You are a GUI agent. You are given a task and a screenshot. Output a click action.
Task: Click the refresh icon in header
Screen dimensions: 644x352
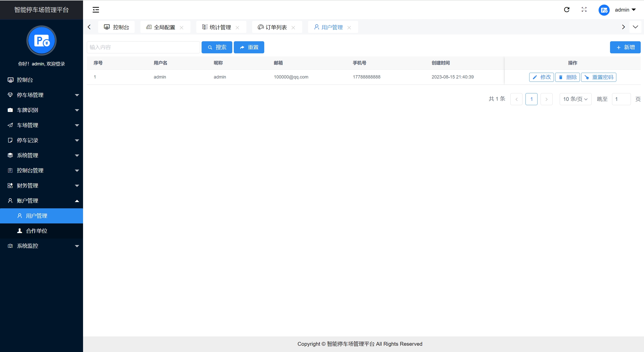click(566, 10)
